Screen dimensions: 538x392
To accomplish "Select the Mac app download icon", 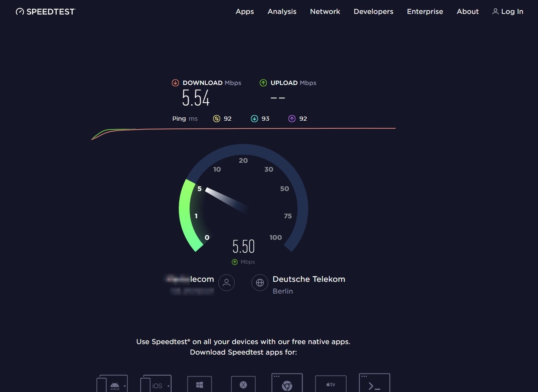I will (x=243, y=384).
